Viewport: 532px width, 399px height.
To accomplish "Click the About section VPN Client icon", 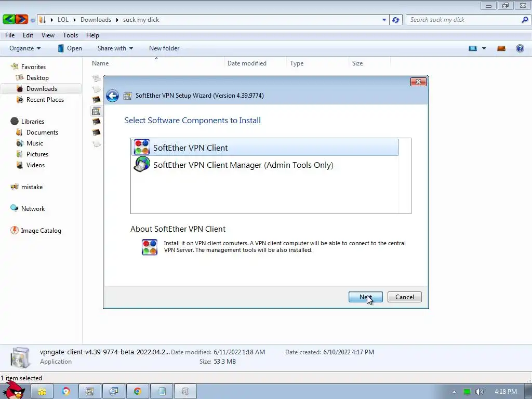I will 150,247.
